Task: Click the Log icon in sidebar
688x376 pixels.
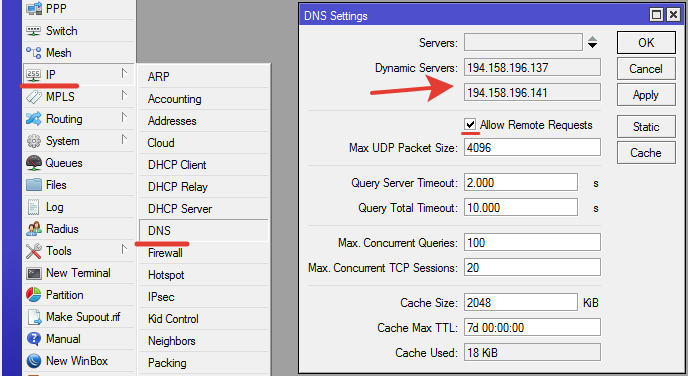Action: [34, 207]
